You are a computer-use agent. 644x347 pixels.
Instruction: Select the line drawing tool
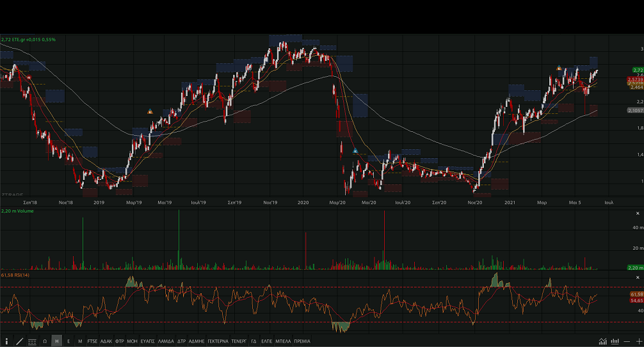point(19,342)
